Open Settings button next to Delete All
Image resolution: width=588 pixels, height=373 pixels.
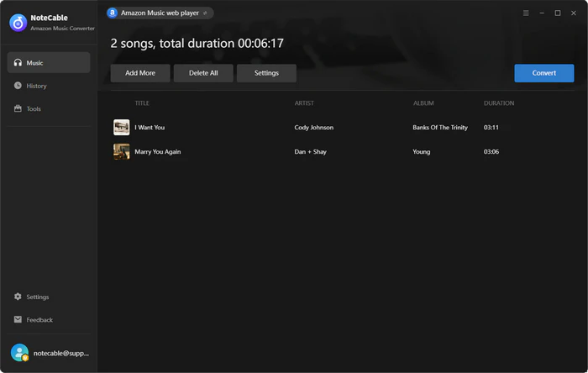point(266,73)
